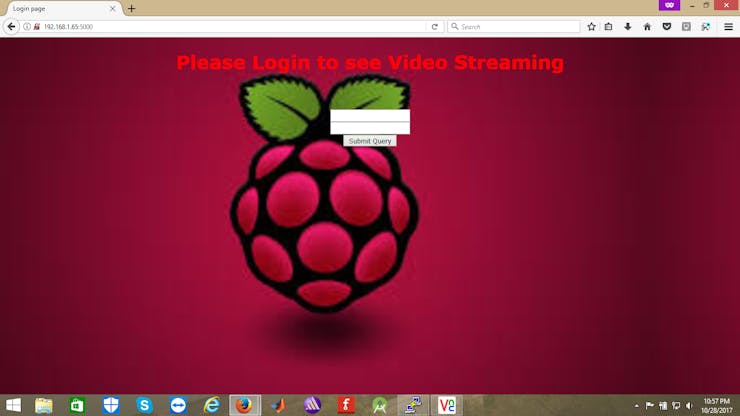The image size is (740, 416).
Task: Open Internet Explorer from the taskbar
Action: tap(211, 405)
